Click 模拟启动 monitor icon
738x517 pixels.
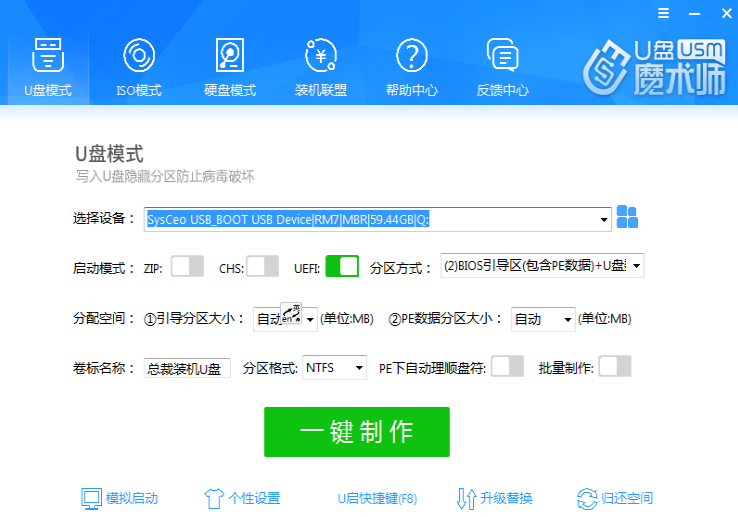pyautogui.click(x=91, y=498)
